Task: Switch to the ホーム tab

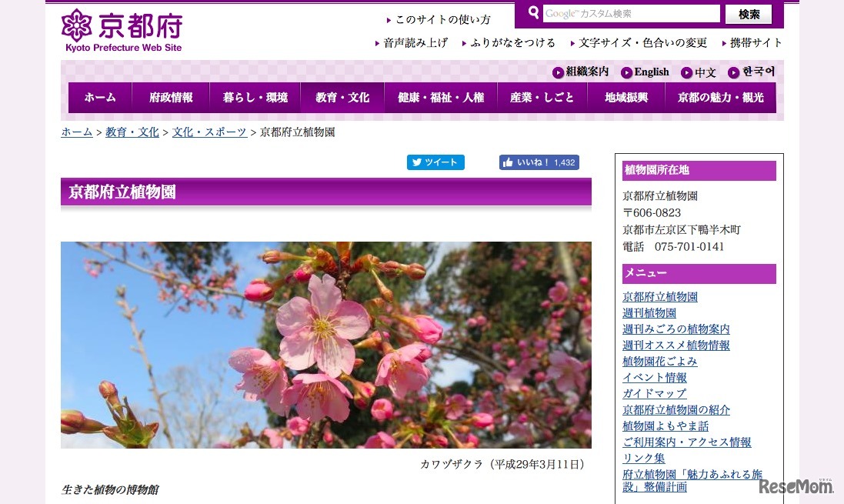Action: point(99,97)
